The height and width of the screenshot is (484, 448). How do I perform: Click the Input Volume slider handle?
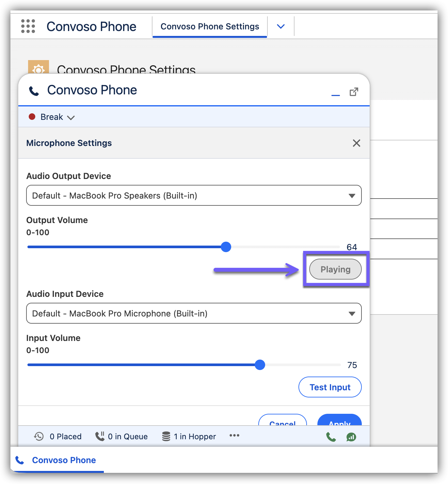point(260,365)
